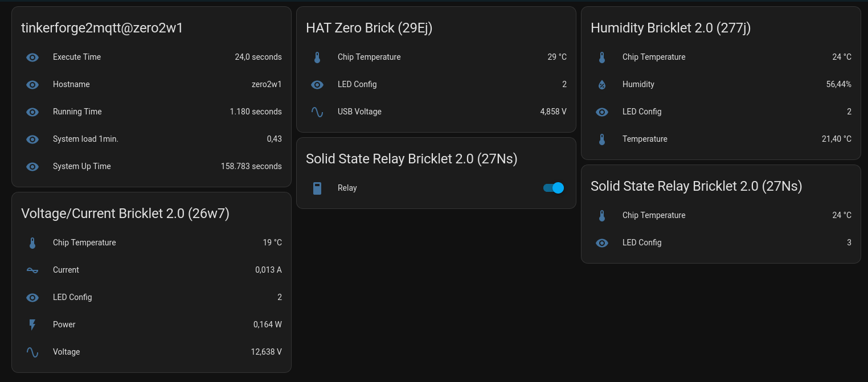Click the Current wave icon
The height and width of the screenshot is (382, 868).
click(32, 270)
